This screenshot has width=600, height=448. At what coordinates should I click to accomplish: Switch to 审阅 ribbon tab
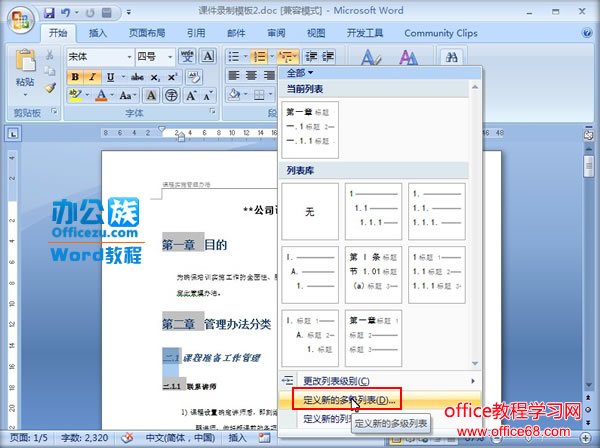click(x=276, y=33)
